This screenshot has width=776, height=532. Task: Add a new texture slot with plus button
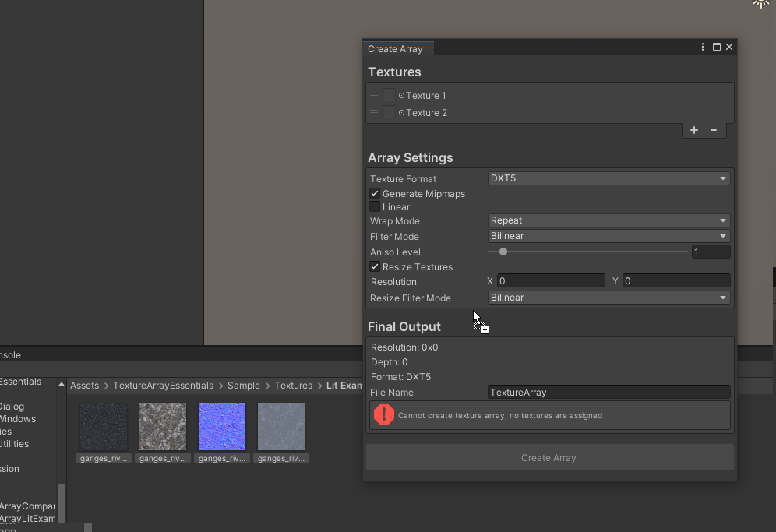click(x=694, y=130)
